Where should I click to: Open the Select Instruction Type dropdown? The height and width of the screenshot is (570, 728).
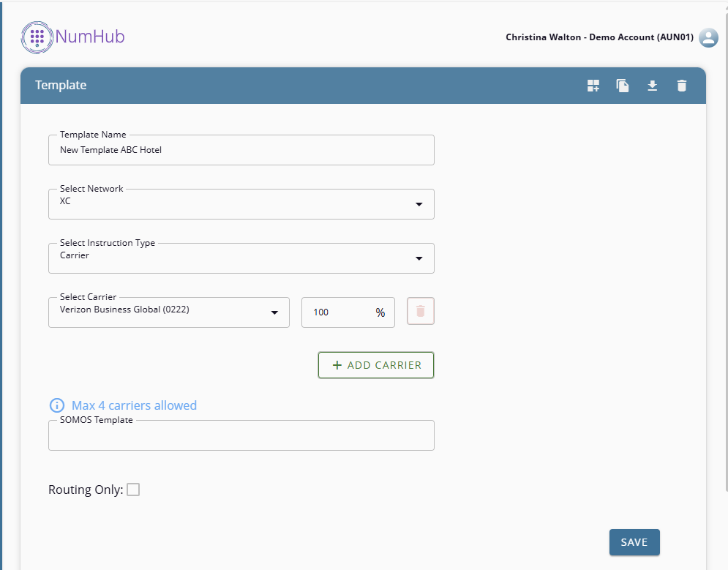(419, 258)
